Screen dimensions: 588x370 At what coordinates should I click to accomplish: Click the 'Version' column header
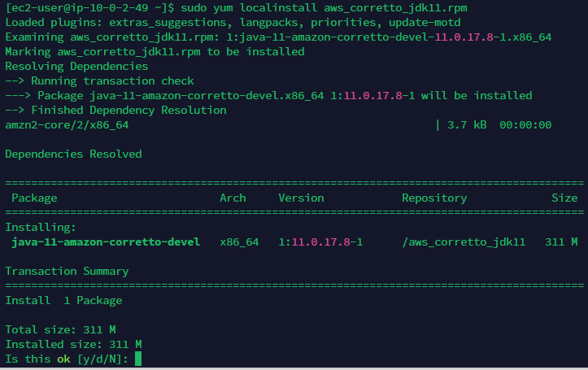pyautogui.click(x=301, y=198)
